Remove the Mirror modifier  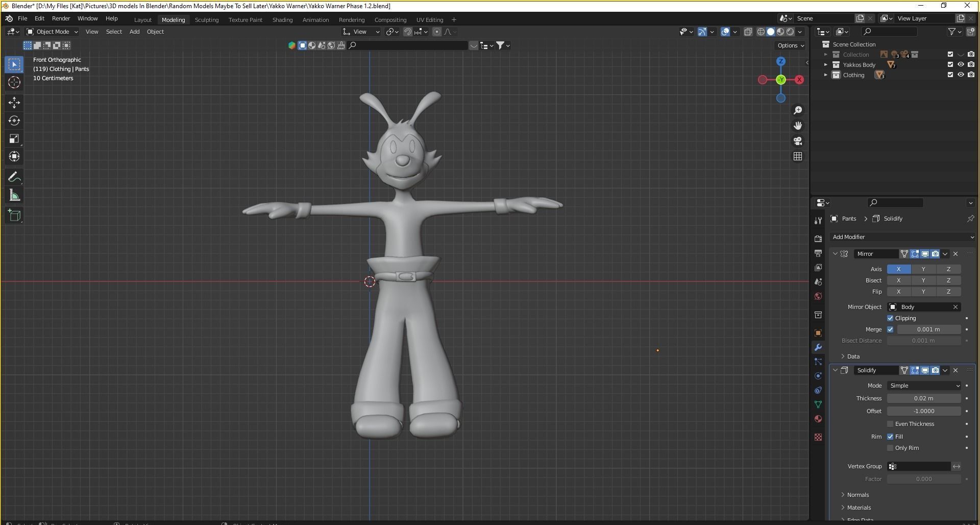(955, 254)
